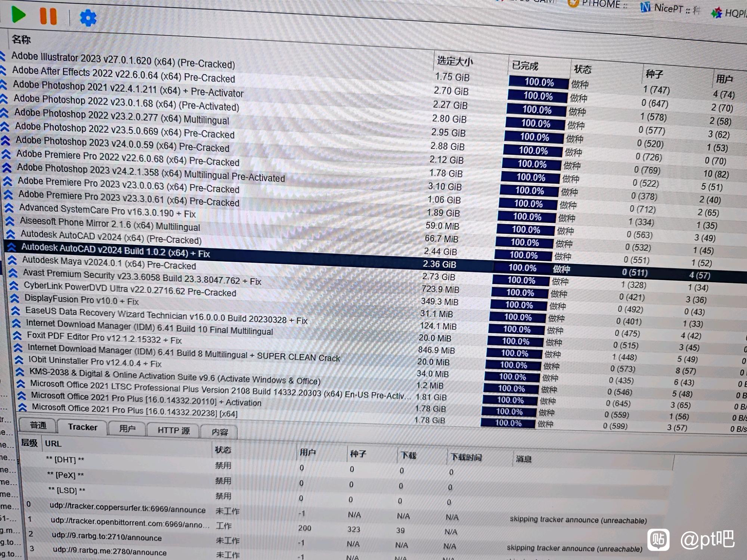This screenshot has height=560, width=747.
Task: Click seeding icon of Adobe After Effects 2022 row
Action: click(3, 70)
